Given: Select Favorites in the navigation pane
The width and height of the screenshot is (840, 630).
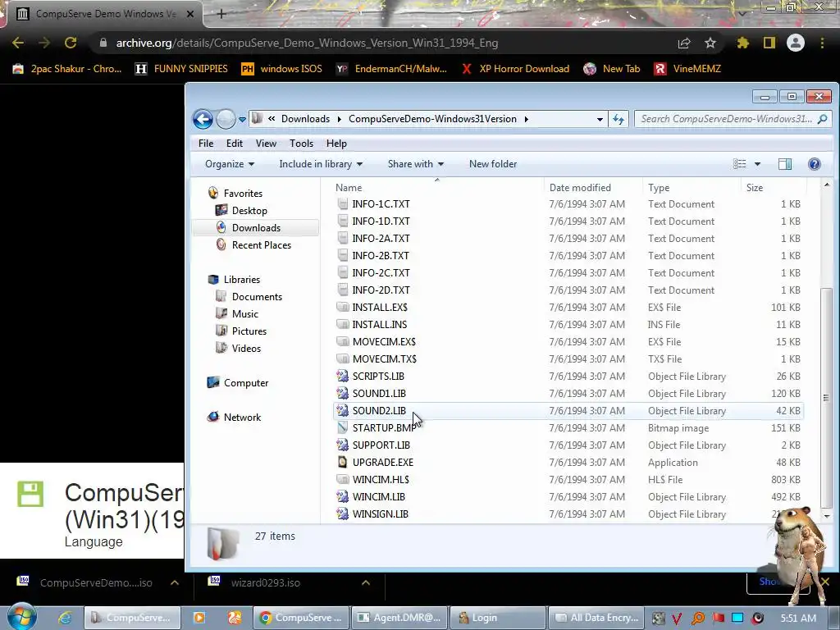Looking at the screenshot, I should pos(243,194).
